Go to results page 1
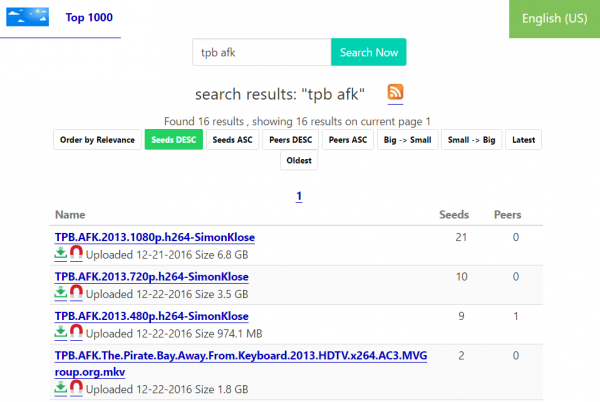The image size is (600, 402). 299,196
